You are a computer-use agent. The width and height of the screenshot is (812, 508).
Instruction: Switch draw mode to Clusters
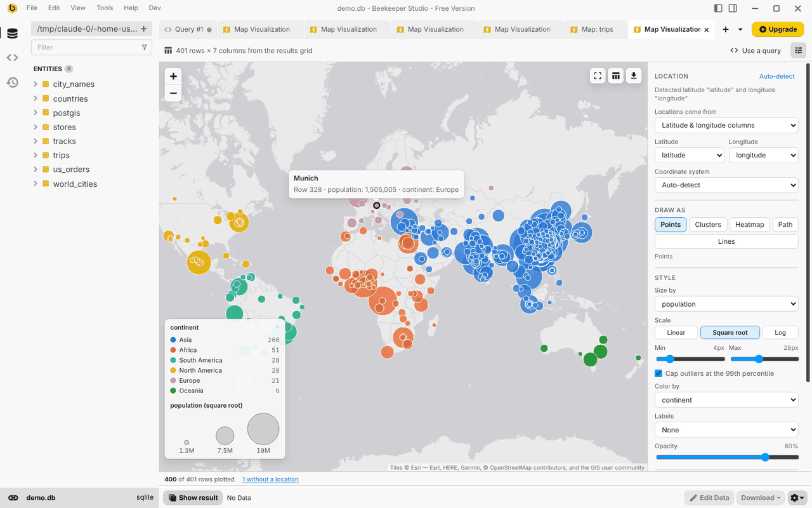click(x=708, y=224)
